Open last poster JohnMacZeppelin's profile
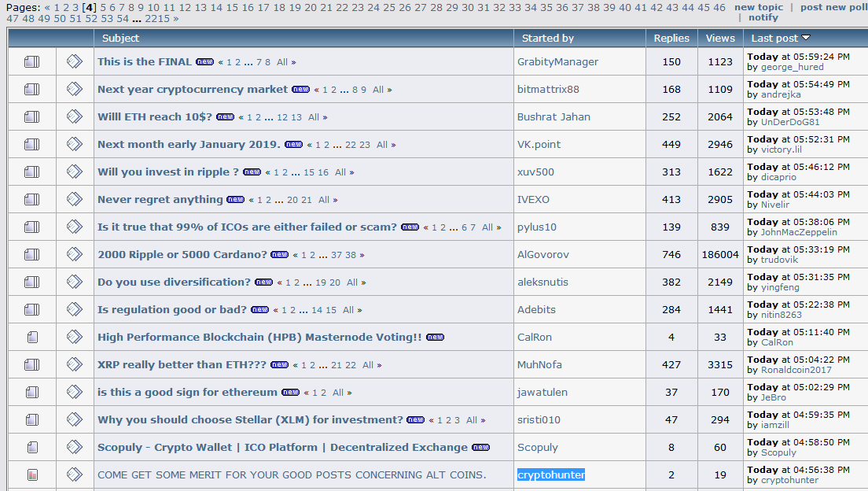Viewport: 868px width, 491px height. 799,232
